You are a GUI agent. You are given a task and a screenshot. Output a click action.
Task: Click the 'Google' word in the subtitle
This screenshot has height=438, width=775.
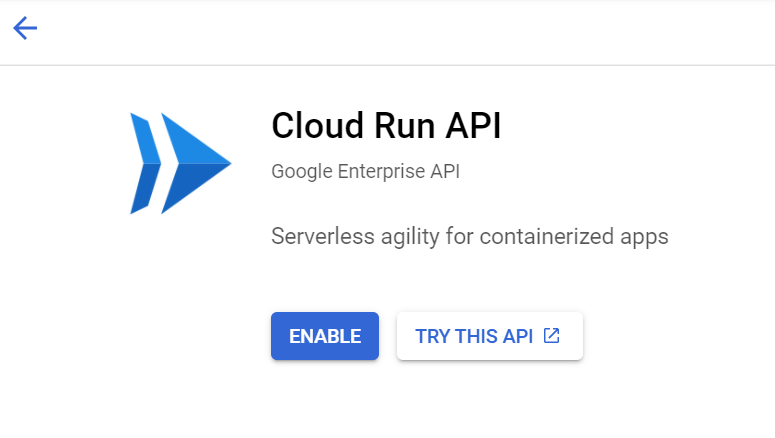(x=302, y=172)
